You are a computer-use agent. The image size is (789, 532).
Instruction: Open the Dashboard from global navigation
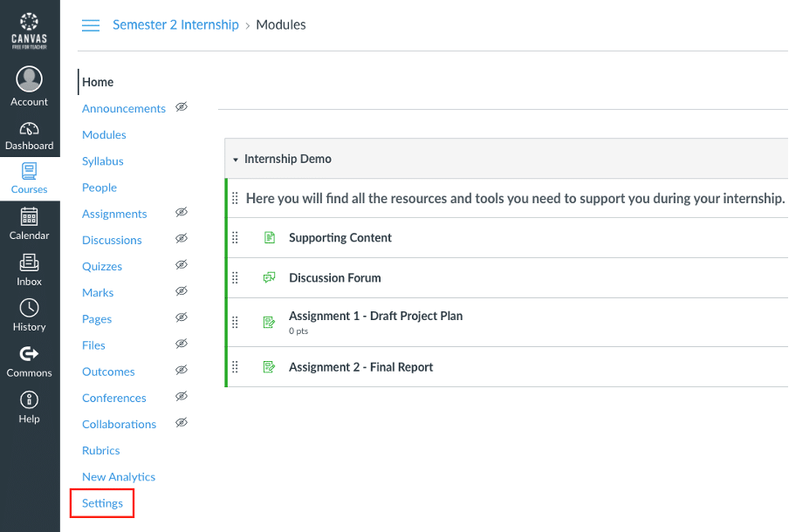pyautogui.click(x=30, y=134)
